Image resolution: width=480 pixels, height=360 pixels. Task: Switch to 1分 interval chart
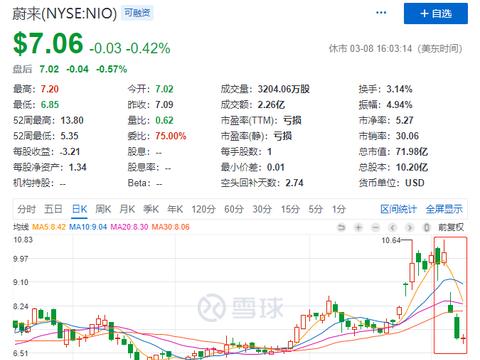point(339,209)
